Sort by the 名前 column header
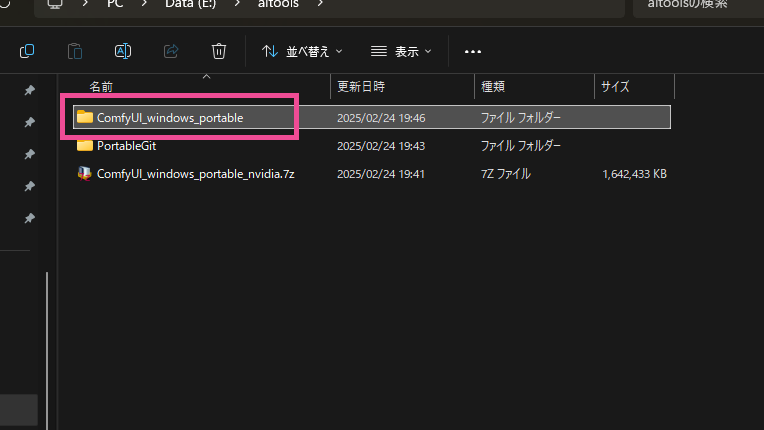The height and width of the screenshot is (430, 764). click(x=101, y=87)
